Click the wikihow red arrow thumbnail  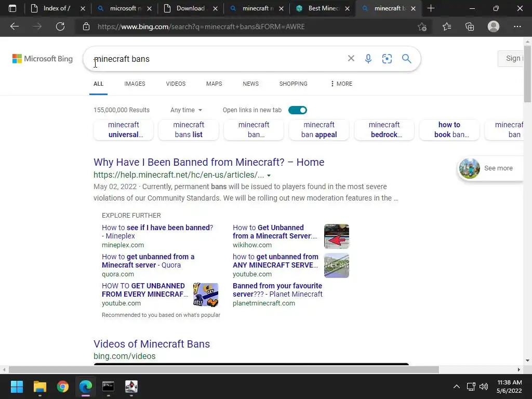pos(337,236)
